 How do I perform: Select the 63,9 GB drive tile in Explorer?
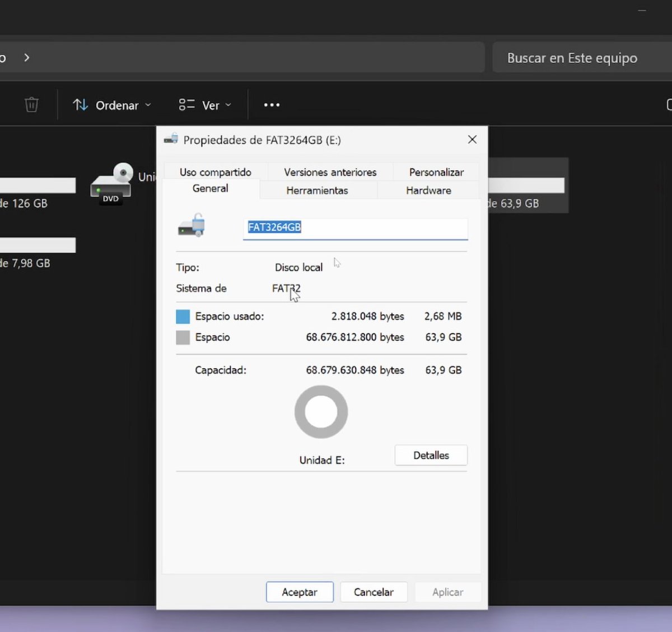528,185
